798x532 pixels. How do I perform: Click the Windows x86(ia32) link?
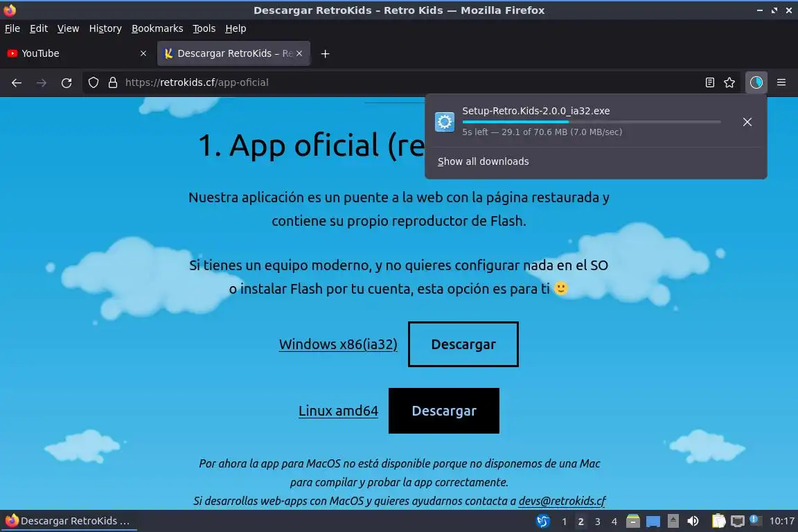pos(338,344)
